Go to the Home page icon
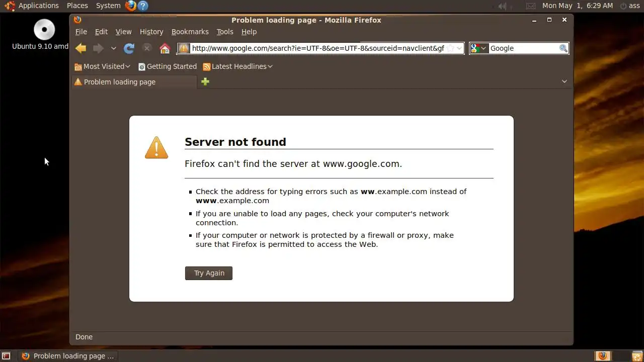The width and height of the screenshot is (644, 362). [x=165, y=48]
